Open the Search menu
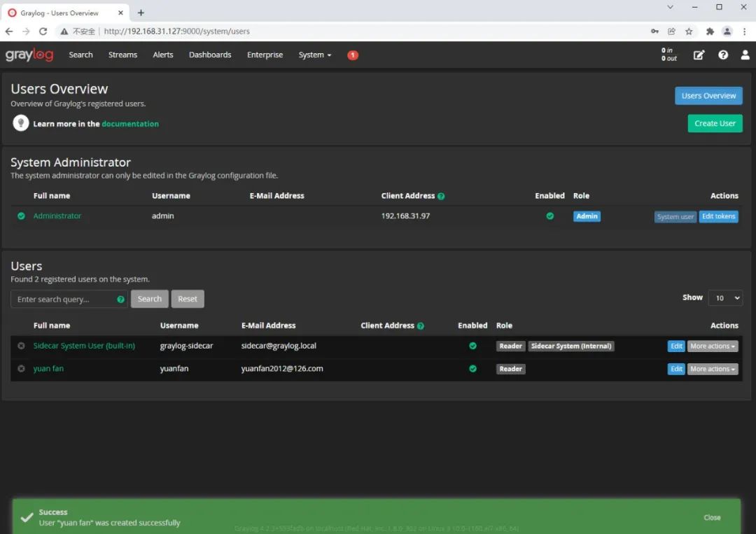The width and height of the screenshot is (756, 534). click(80, 55)
